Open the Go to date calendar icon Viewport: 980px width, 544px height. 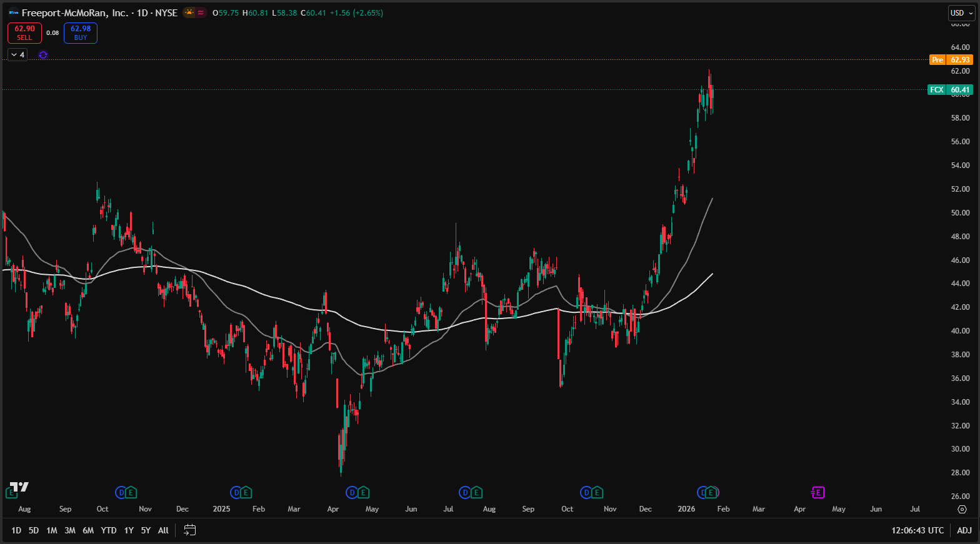point(190,530)
